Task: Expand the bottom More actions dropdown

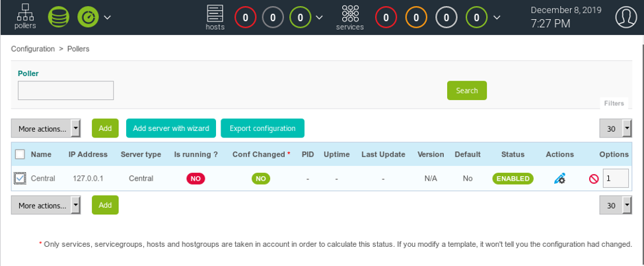Action: 46,206
